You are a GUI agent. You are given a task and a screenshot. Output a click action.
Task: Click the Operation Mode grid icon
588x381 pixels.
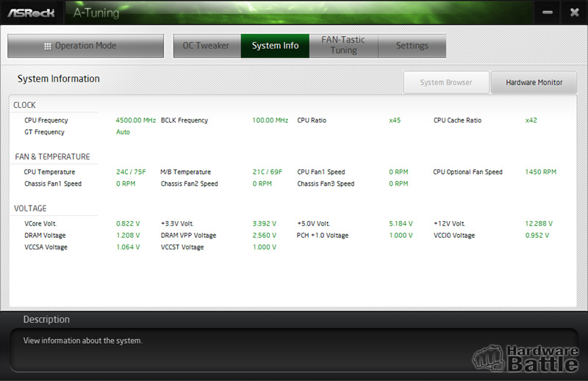(x=48, y=46)
